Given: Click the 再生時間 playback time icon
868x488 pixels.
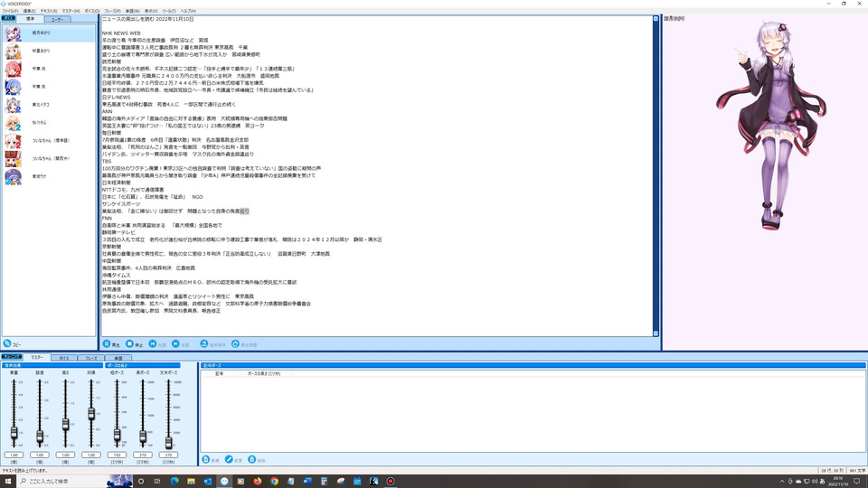Looking at the screenshot, I should point(235,344).
